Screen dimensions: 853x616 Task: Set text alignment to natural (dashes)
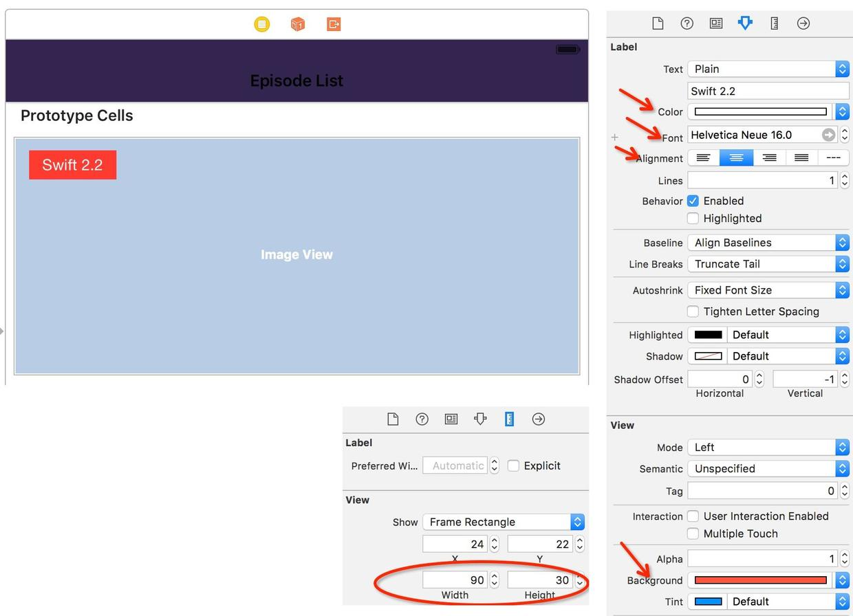coord(833,158)
